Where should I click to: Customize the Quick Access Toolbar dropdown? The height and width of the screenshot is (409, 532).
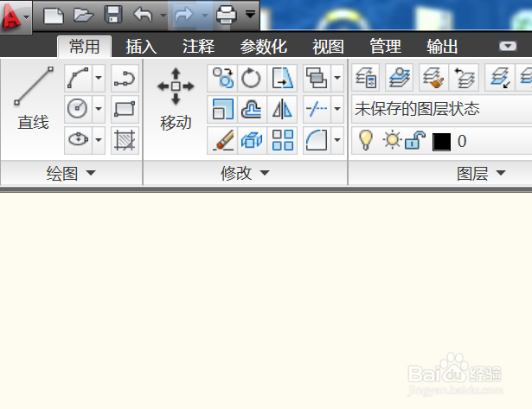[250, 15]
